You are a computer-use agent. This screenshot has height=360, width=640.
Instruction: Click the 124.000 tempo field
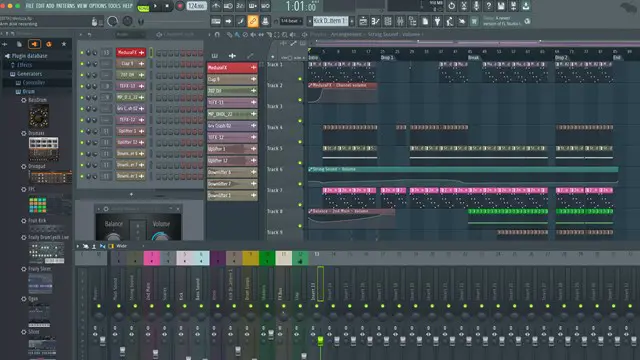pos(196,6)
